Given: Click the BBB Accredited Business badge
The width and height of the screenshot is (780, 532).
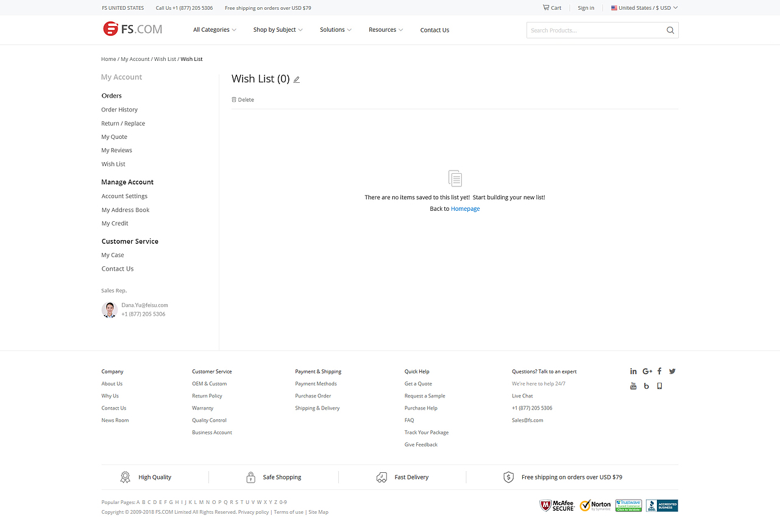Looking at the screenshot, I should tap(662, 506).
